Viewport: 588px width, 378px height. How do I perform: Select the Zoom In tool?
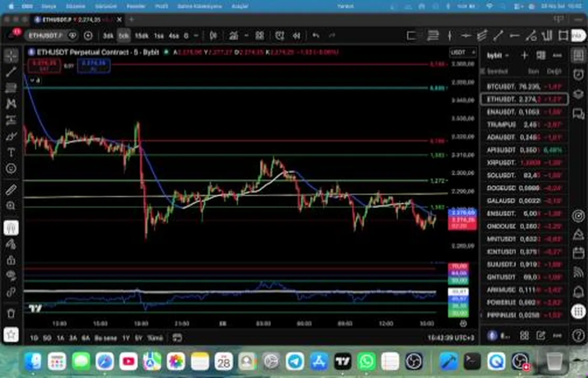[x=11, y=206]
